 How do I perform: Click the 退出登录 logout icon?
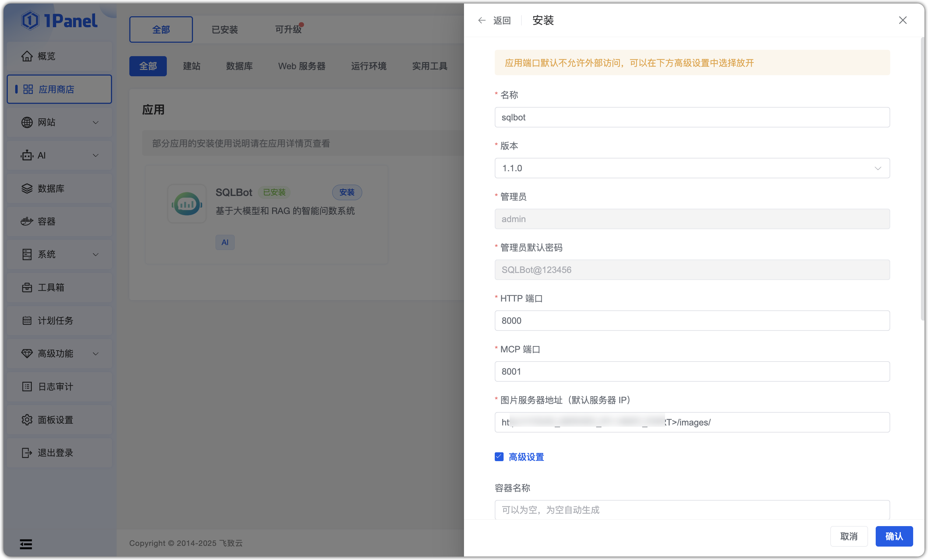tap(27, 453)
